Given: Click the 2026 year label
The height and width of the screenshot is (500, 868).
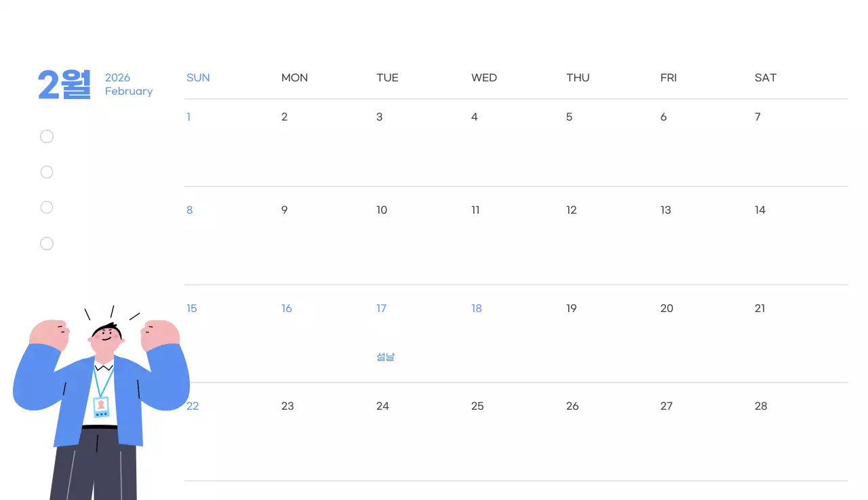Looking at the screenshot, I should (x=117, y=78).
